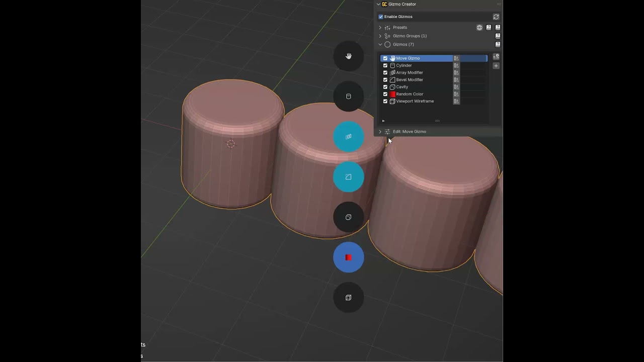Toggle the Random Color checkbox

(385, 94)
